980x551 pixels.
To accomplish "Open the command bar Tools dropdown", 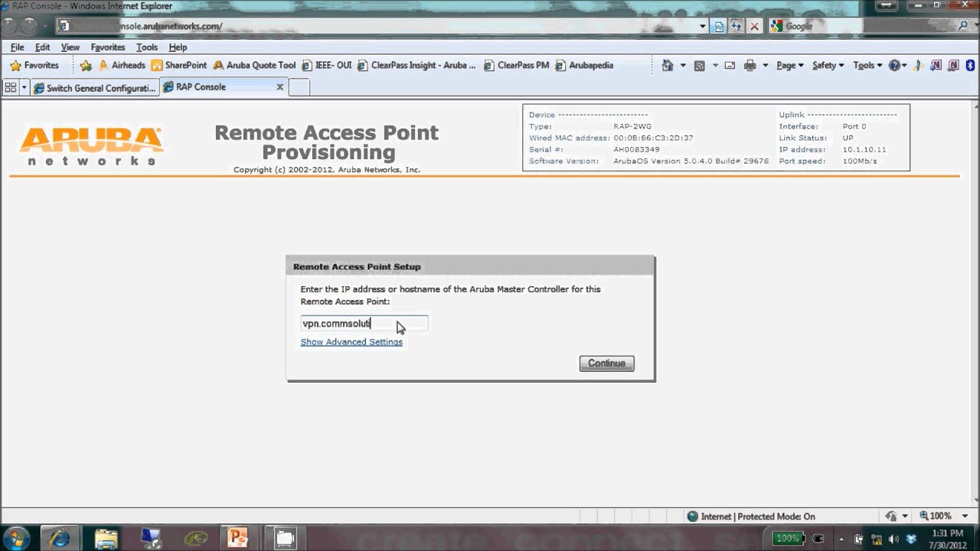I will tap(867, 66).
